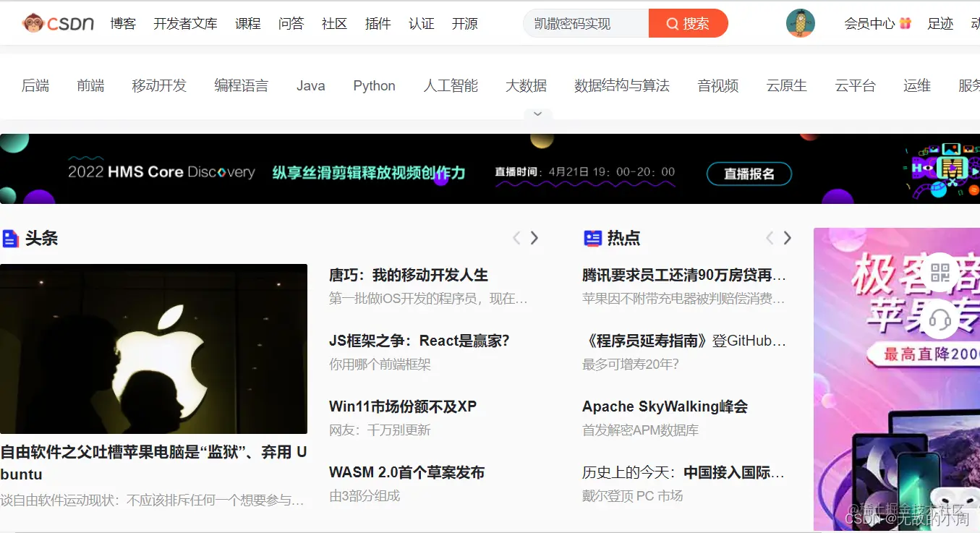The height and width of the screenshot is (533, 980).
Task: Open article JS框架之争：React是赢家?
Action: (419, 341)
